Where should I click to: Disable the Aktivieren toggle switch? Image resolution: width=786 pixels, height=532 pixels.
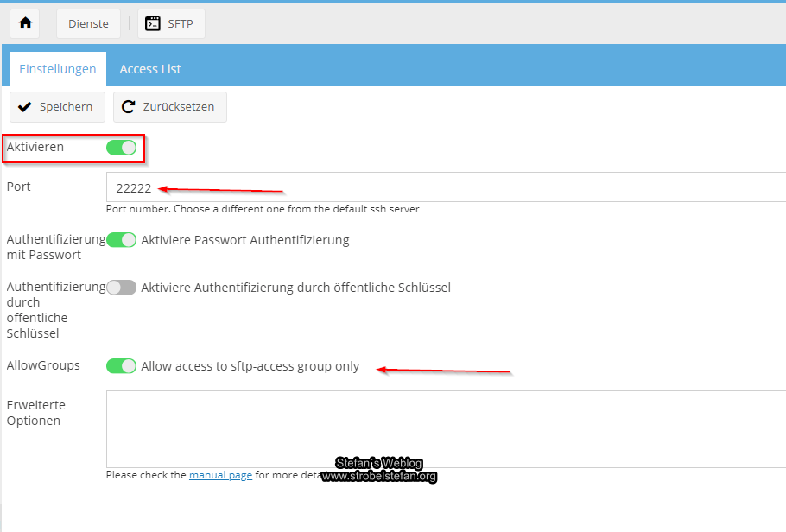121,148
